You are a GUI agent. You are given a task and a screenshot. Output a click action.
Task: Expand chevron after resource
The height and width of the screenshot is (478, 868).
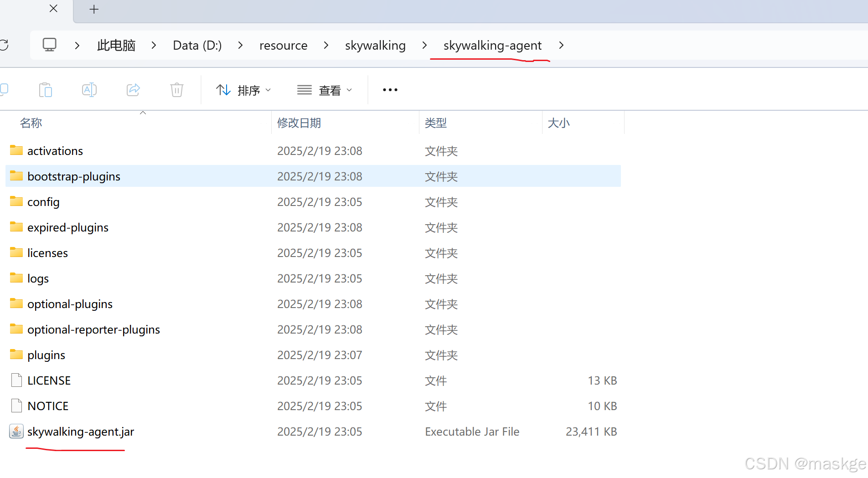326,45
